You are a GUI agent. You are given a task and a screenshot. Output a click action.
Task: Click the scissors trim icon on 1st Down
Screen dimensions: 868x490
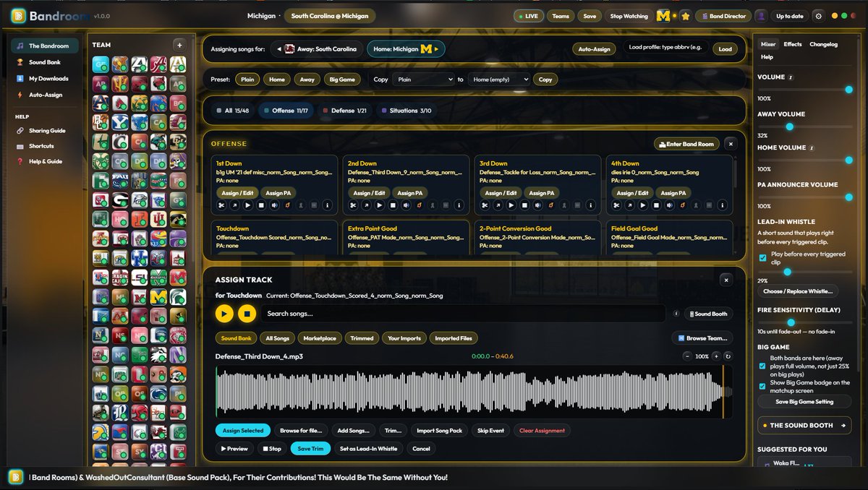click(x=221, y=205)
